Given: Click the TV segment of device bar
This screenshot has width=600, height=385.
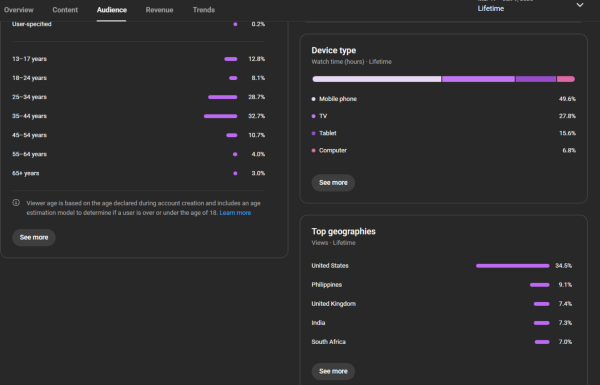Looking at the screenshot, I should pos(478,79).
